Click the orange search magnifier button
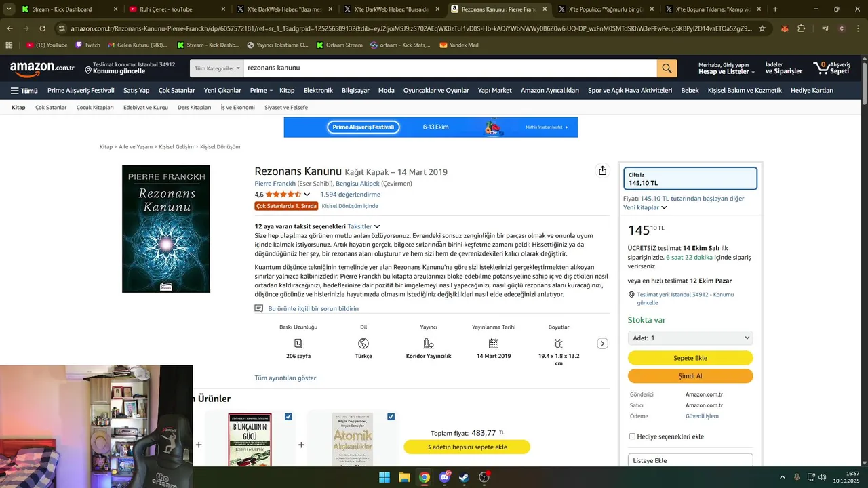 click(667, 68)
